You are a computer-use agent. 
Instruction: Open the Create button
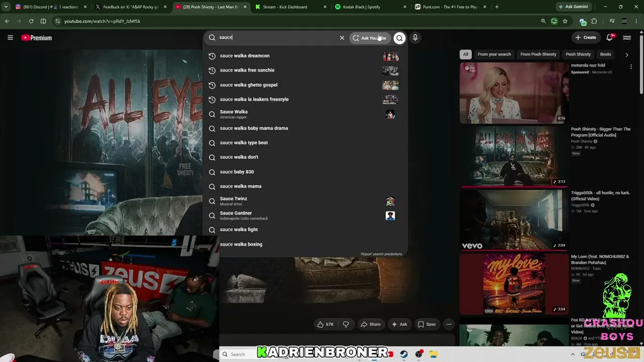[586, 37]
